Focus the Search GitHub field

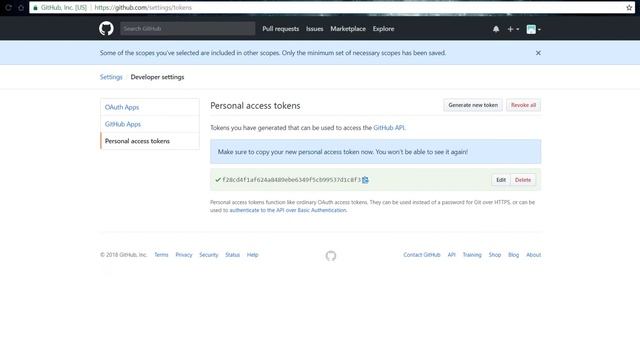click(x=188, y=29)
